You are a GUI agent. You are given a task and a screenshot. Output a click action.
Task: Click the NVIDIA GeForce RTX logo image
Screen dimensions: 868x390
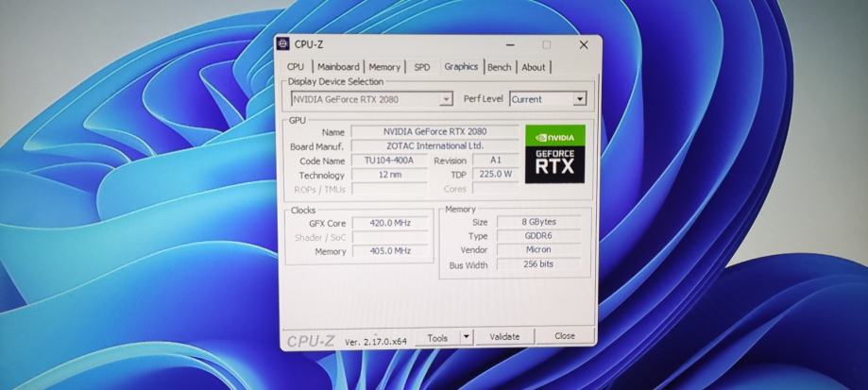click(554, 154)
